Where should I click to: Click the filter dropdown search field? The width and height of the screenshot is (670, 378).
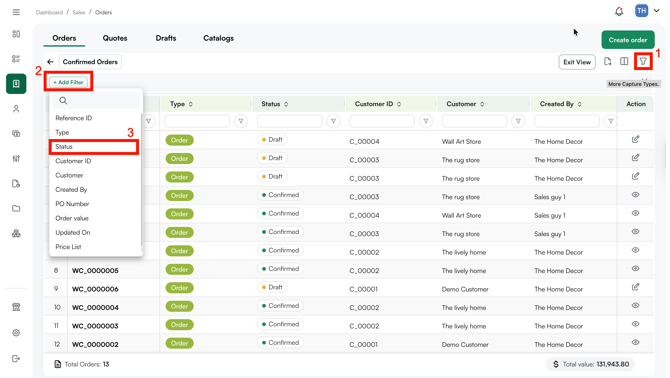(96, 101)
